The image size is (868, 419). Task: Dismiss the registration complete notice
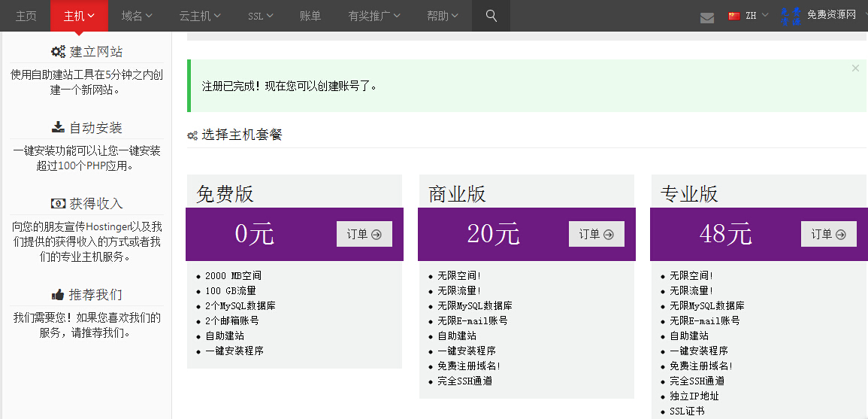(856, 68)
